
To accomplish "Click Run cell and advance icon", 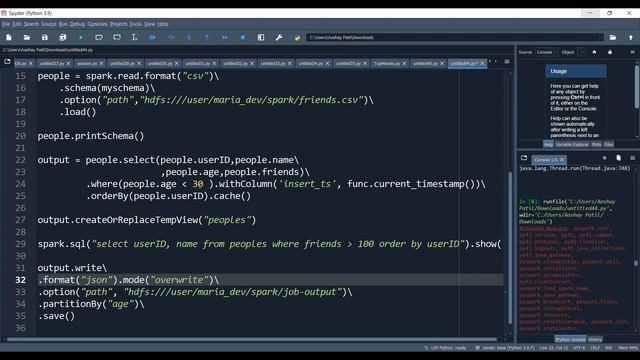I will click(117, 37).
